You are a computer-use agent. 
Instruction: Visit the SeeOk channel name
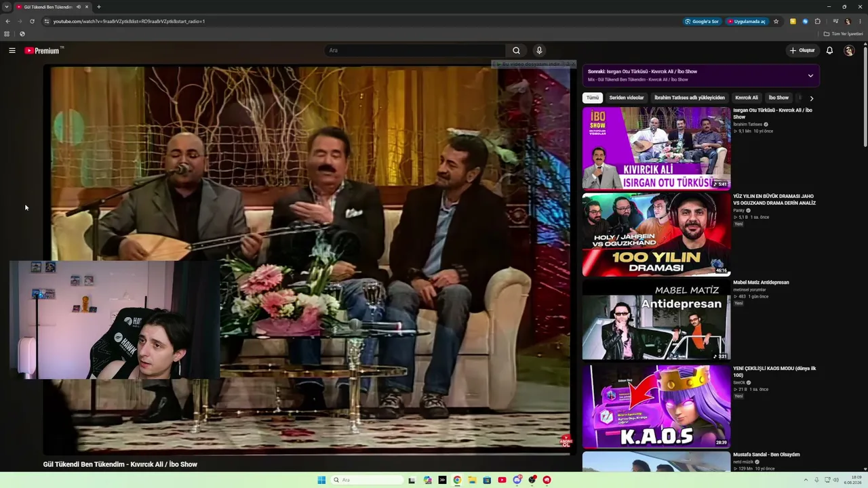pos(739,382)
